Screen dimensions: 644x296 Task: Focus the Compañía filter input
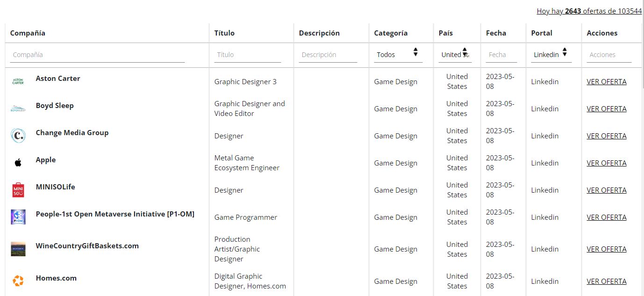coord(97,55)
